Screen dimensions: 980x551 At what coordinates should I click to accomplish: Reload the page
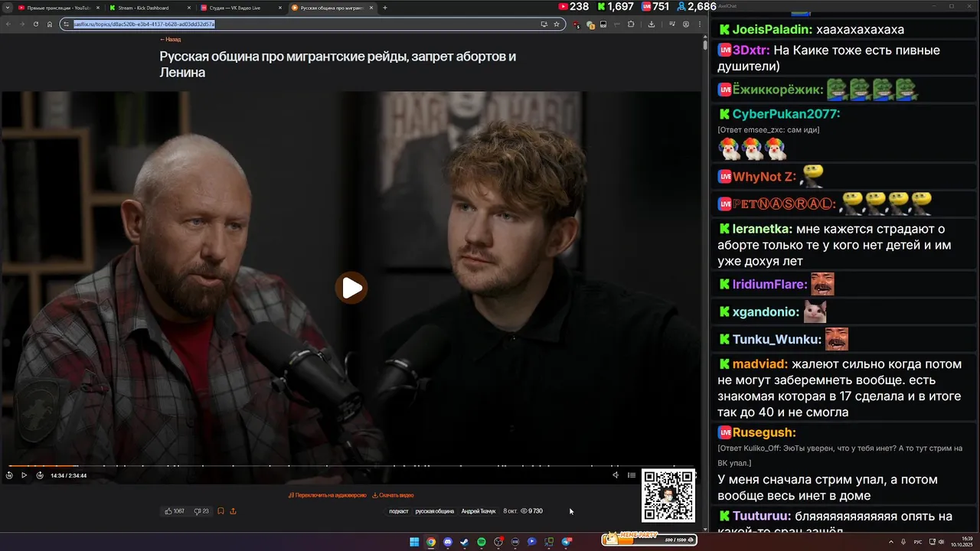pyautogui.click(x=35, y=24)
